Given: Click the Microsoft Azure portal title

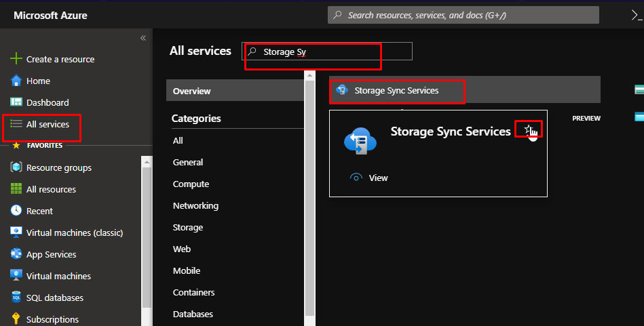Looking at the screenshot, I should pos(50,16).
